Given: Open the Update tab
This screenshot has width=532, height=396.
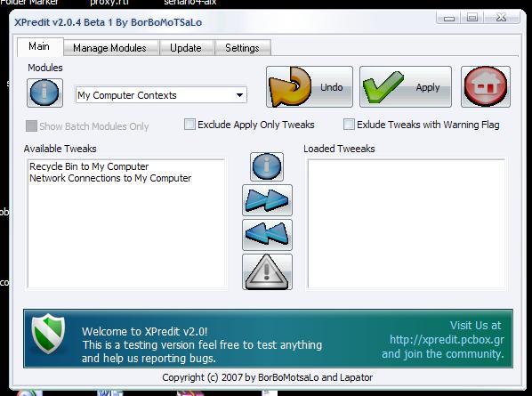Looking at the screenshot, I should [x=186, y=48].
